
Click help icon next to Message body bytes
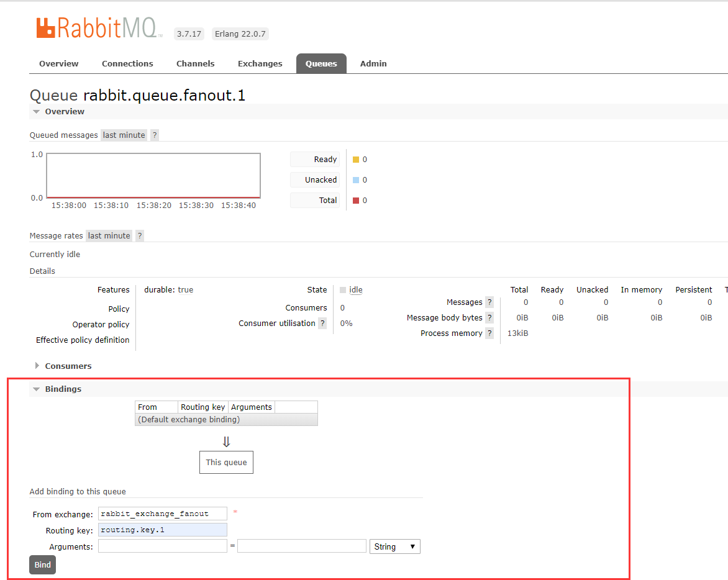pyautogui.click(x=489, y=318)
